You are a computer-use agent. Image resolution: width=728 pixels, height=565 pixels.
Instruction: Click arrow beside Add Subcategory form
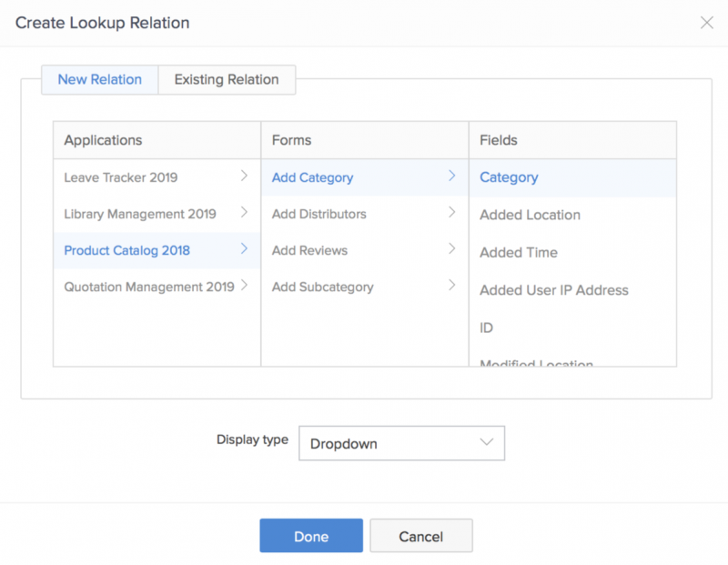[x=451, y=286]
